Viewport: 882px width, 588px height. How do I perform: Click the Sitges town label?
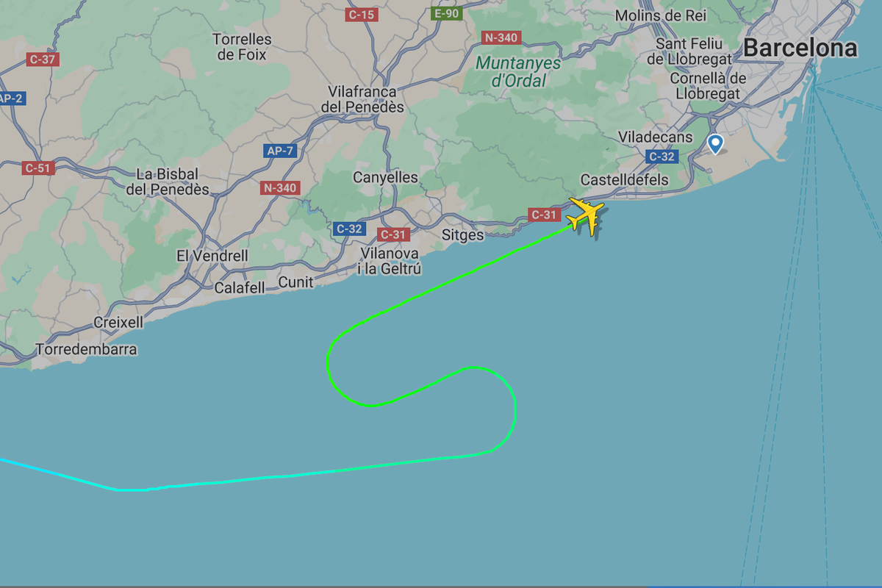(463, 235)
